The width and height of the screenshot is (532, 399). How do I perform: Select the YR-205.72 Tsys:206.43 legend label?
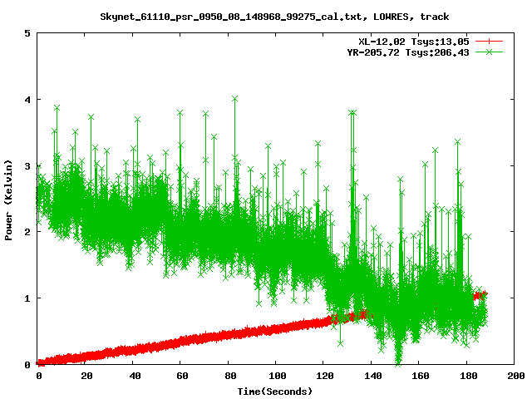(x=408, y=52)
